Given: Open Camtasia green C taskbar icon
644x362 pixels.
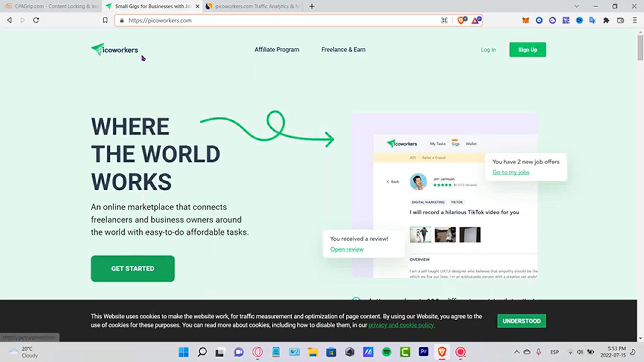Looking at the screenshot, I should point(405,352).
